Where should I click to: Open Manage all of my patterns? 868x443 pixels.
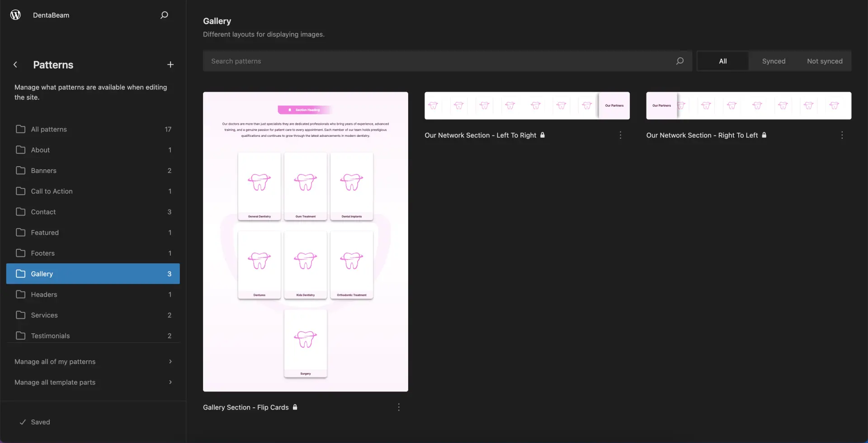(x=93, y=362)
